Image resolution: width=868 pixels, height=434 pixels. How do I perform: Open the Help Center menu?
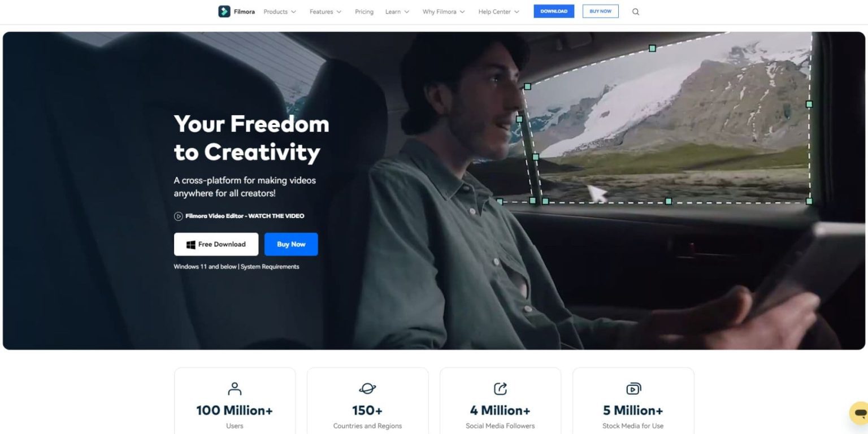click(x=498, y=12)
